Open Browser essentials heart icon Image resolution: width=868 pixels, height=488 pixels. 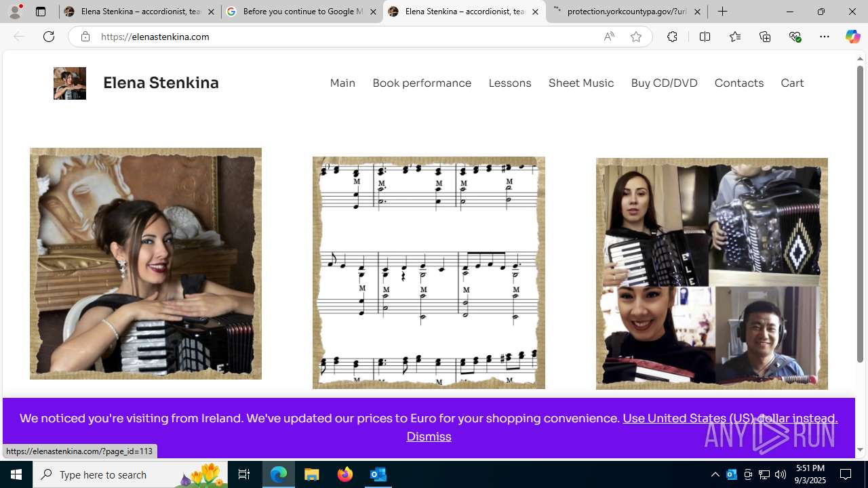tap(795, 37)
